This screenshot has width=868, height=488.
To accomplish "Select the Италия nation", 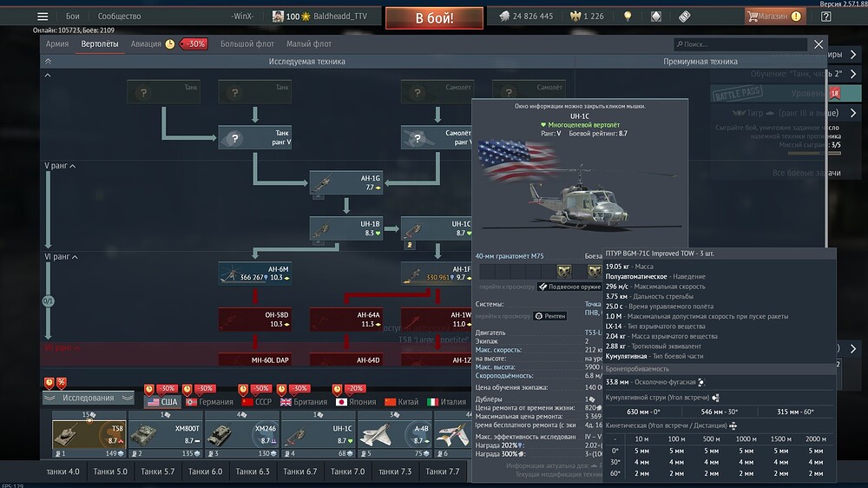I will click(x=447, y=401).
